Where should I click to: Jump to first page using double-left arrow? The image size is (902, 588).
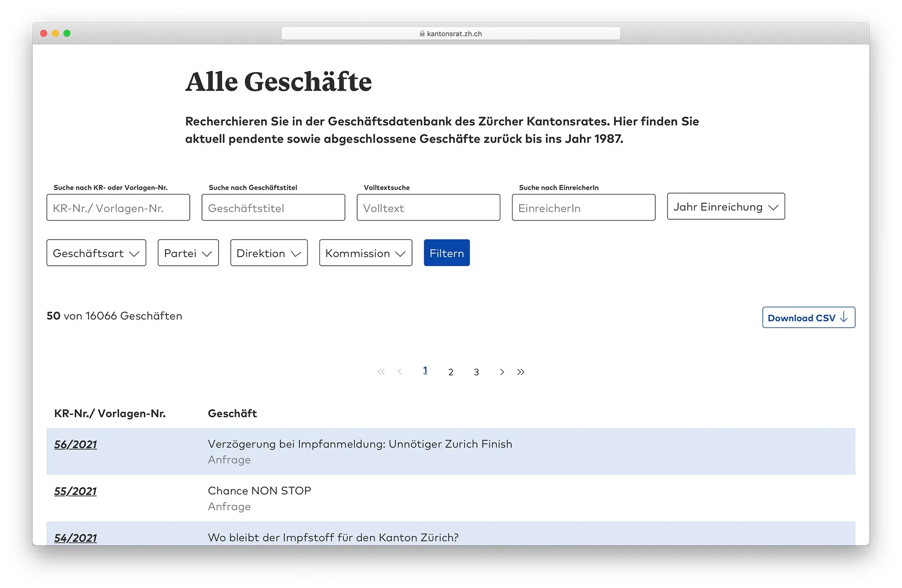[381, 371]
